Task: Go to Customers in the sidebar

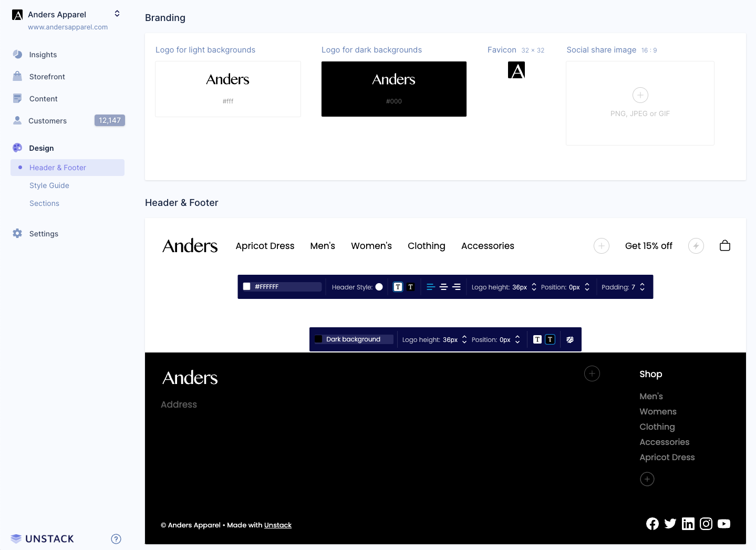Action: pyautogui.click(x=48, y=121)
